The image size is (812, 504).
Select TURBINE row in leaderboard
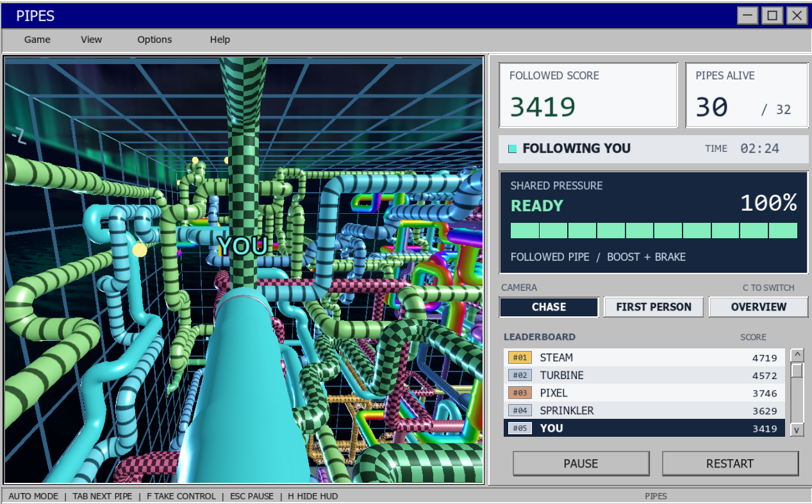click(644, 375)
